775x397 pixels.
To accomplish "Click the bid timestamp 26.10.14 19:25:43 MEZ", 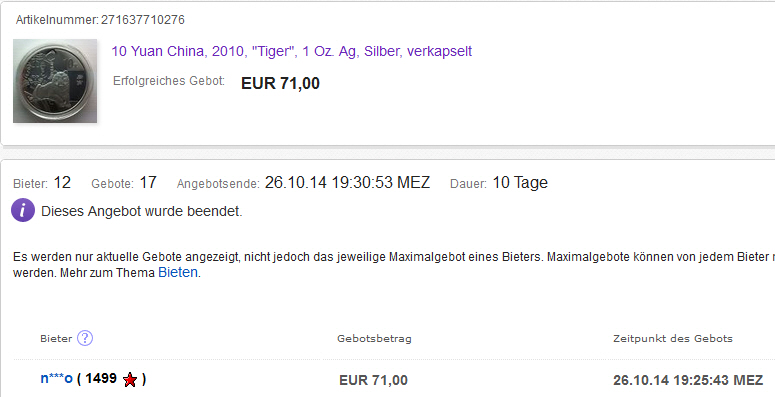I will pyautogui.click(x=688, y=380).
